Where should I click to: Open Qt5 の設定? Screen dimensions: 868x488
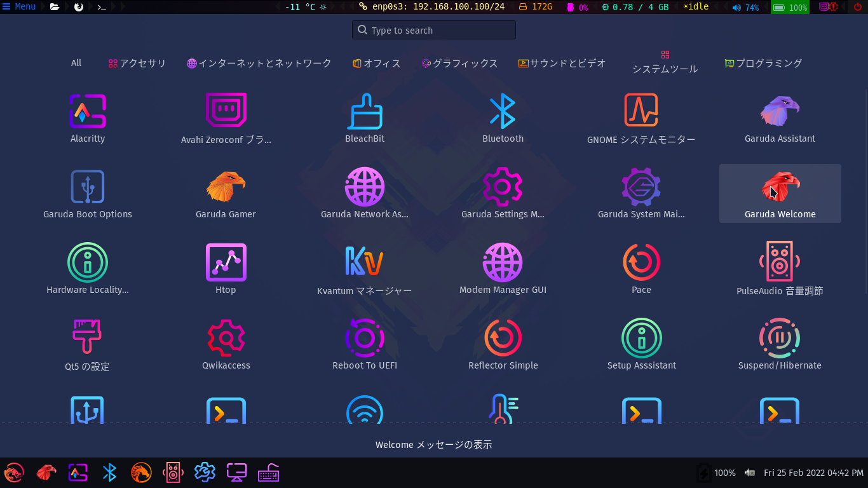[x=88, y=345]
